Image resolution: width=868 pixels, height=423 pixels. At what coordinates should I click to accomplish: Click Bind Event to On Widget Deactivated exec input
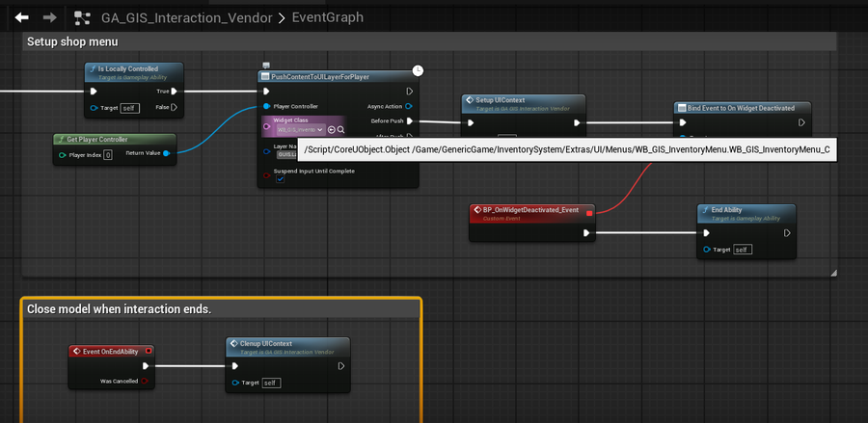click(683, 122)
